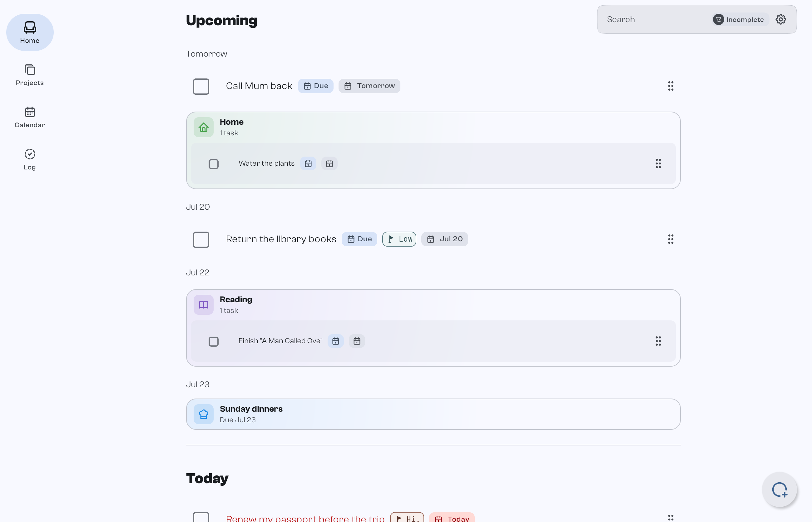Click the 1 task count under Reading
Viewport: 812px width, 522px height.
pyautogui.click(x=229, y=310)
